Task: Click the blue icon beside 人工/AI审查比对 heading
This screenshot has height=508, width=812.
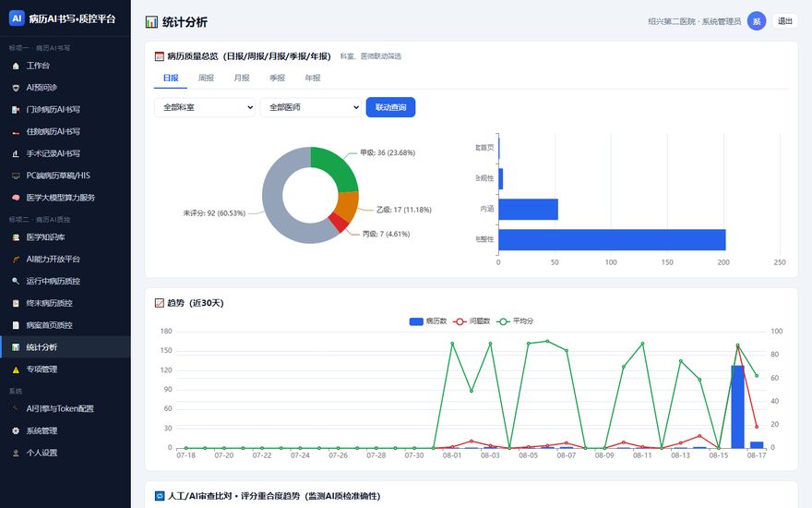Action: coord(160,496)
